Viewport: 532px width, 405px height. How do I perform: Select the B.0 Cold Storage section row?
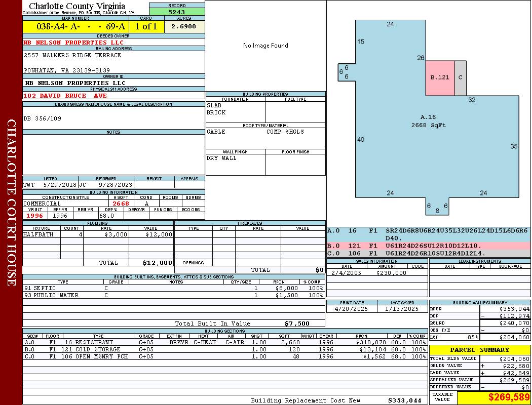224,349
